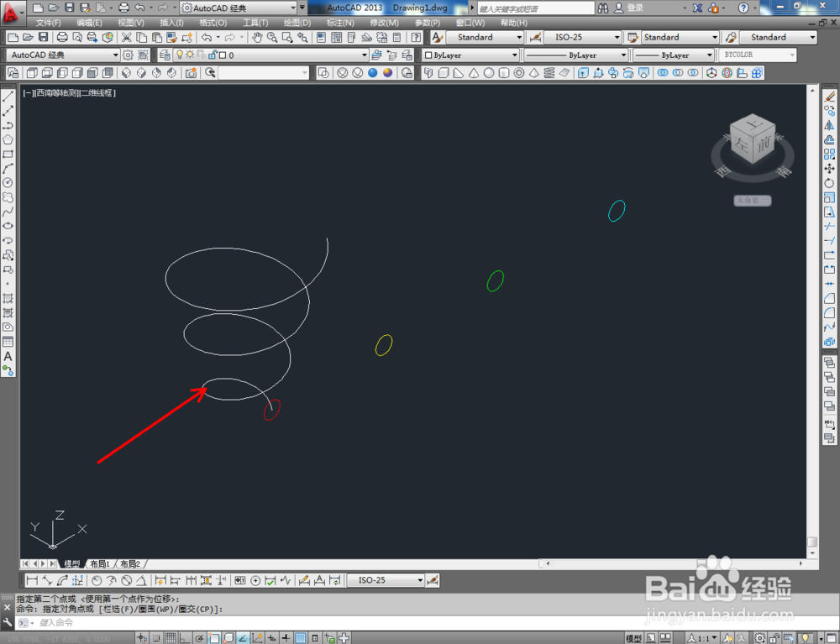Click the 登录 sign-in button
The height and width of the screenshot is (644, 840).
[635, 8]
